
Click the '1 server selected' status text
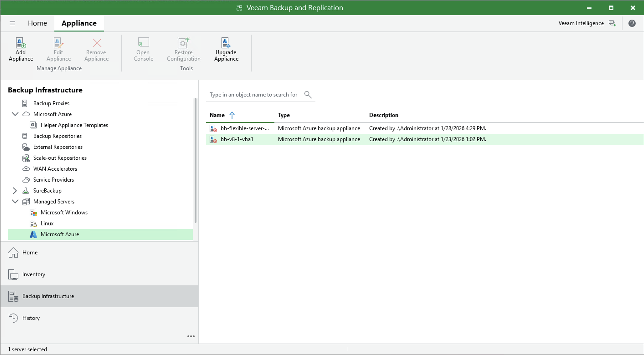pos(27,349)
